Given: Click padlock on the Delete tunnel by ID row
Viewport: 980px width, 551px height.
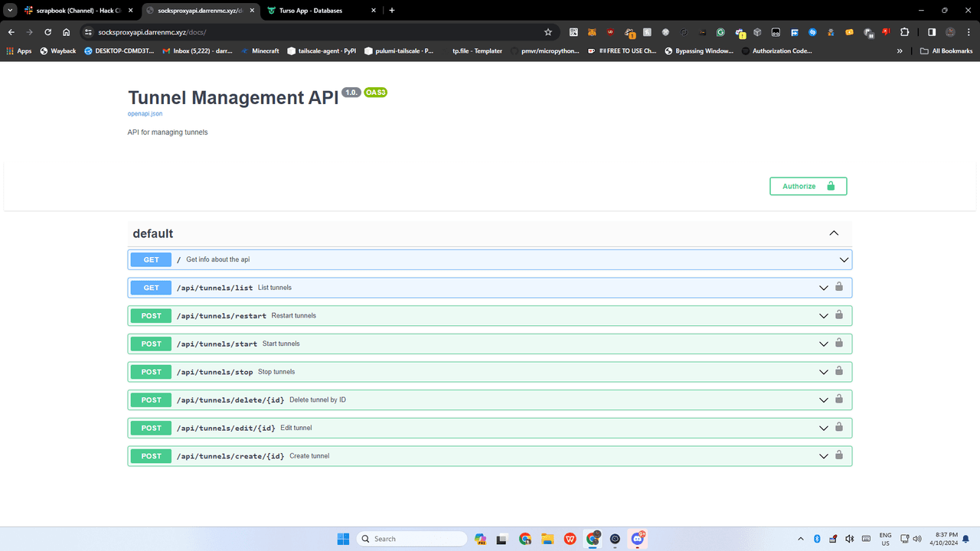Looking at the screenshot, I should click(839, 399).
